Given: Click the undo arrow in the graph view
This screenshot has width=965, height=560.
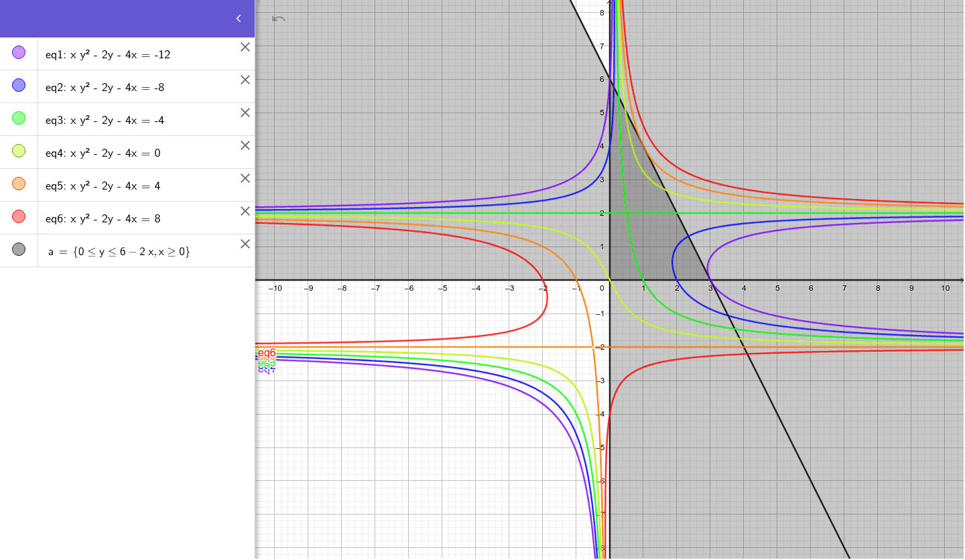Looking at the screenshot, I should (x=279, y=19).
